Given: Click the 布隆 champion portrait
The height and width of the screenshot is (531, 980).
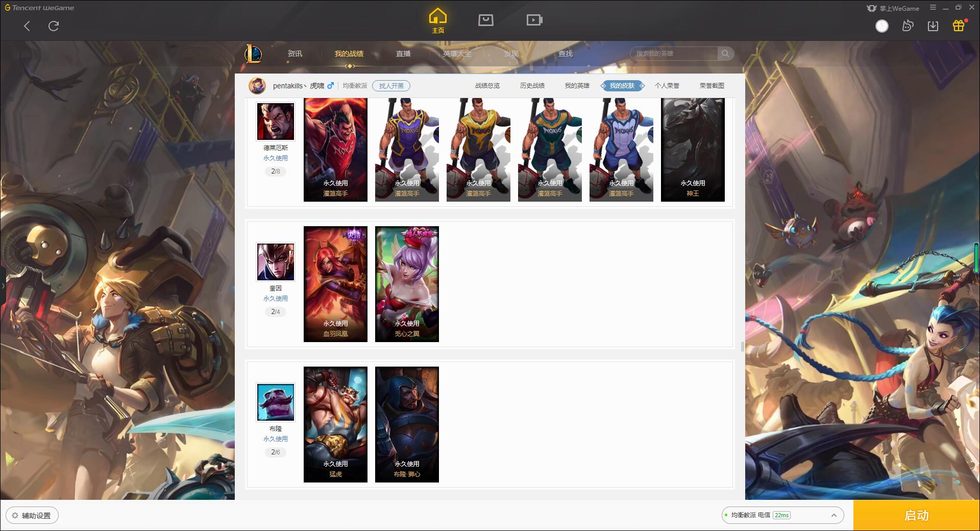Looking at the screenshot, I should coord(276,402).
